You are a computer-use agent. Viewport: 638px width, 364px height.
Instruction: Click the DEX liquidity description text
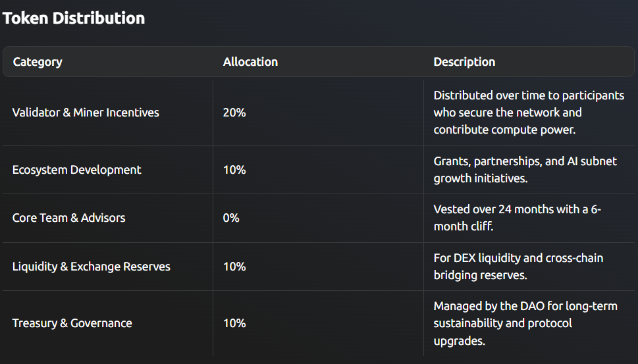(518, 267)
